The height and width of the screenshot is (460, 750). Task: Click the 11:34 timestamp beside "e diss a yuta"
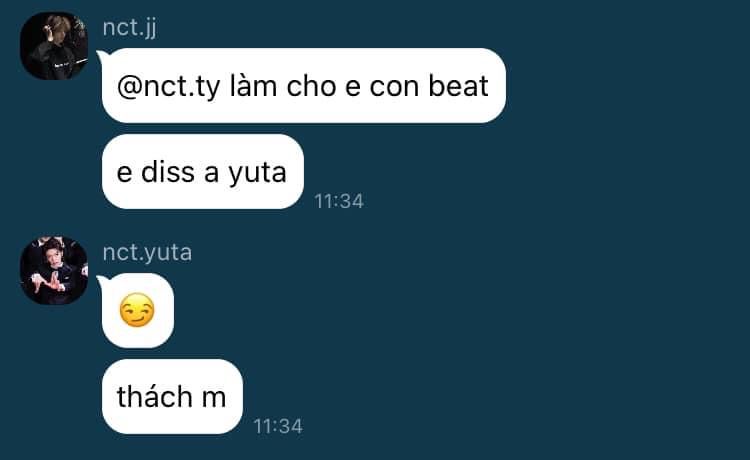click(x=339, y=201)
